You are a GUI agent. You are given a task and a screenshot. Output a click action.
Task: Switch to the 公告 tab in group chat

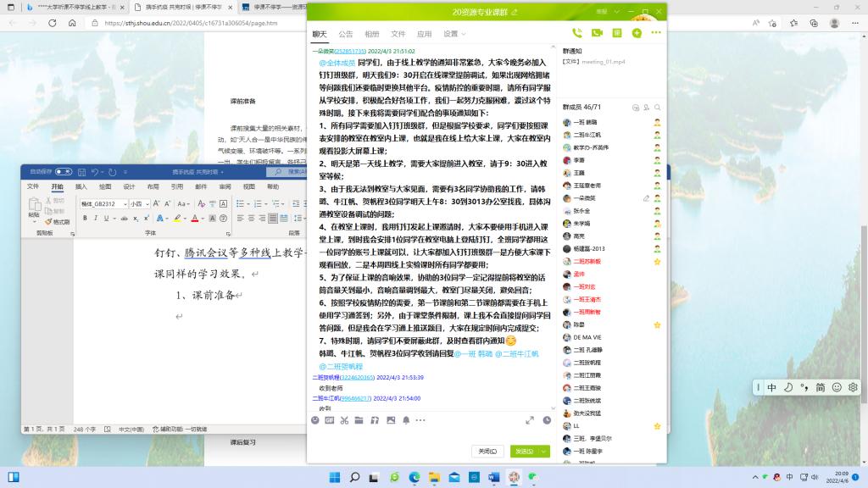pyautogui.click(x=346, y=34)
